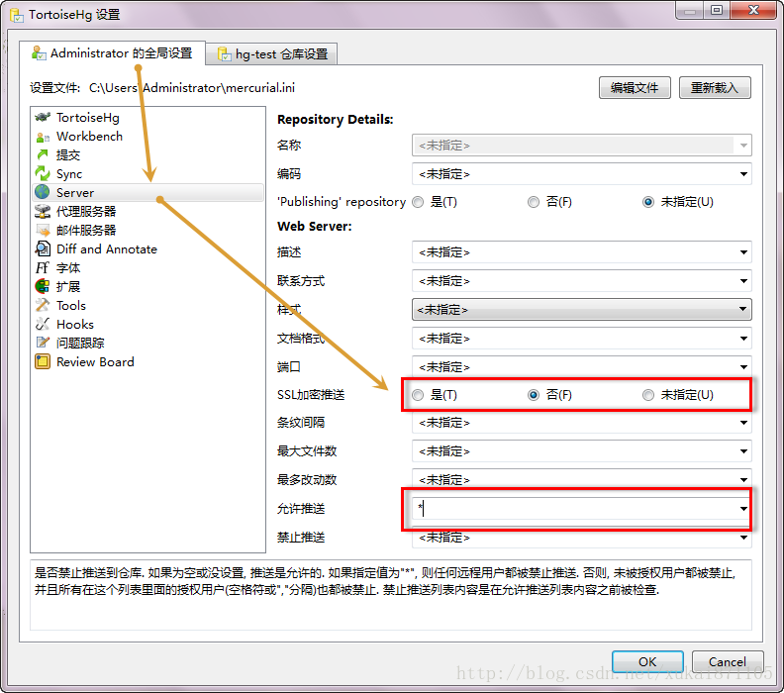Click the mail server icon (邮件服务器)
The image size is (784, 693).
point(43,230)
